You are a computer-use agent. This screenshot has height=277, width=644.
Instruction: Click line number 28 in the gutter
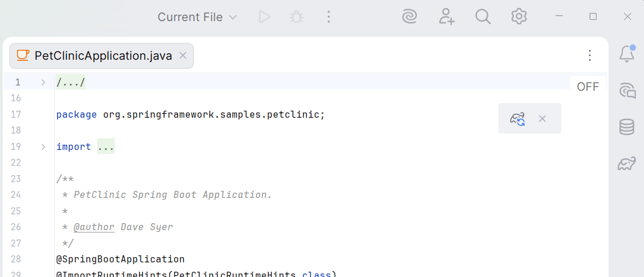pyautogui.click(x=16, y=259)
